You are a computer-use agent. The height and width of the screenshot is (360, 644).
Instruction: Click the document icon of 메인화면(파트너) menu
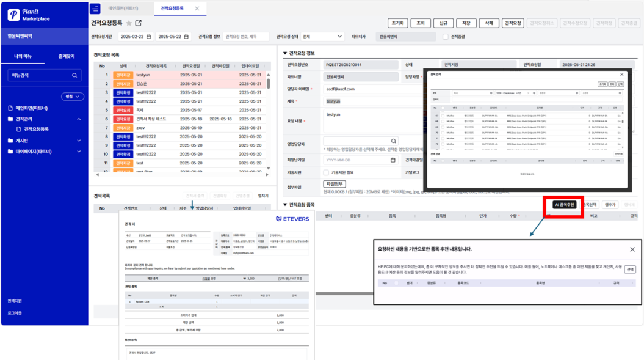10,108
